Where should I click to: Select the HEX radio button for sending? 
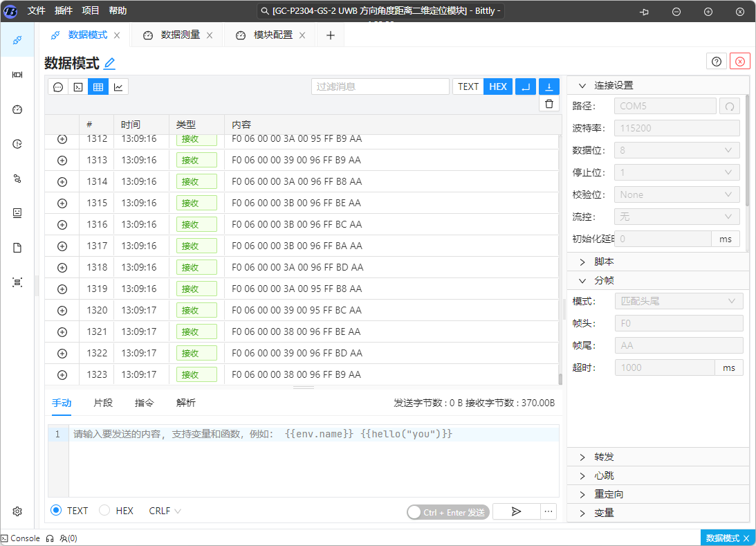[x=104, y=511]
